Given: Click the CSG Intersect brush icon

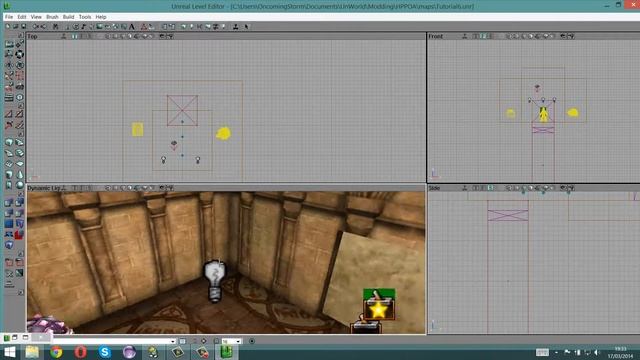Looking at the screenshot, I should pos(9,213).
